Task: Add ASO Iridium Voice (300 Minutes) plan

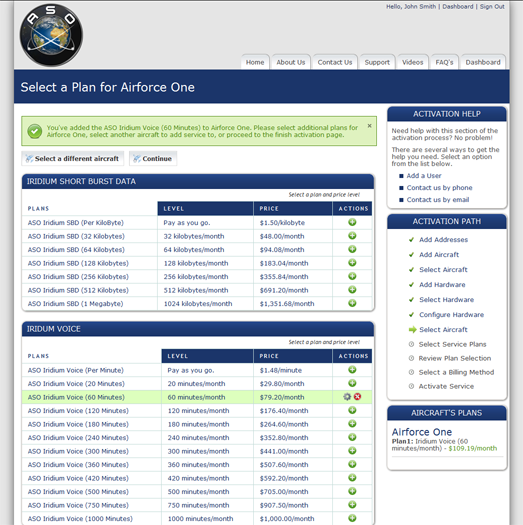Action: point(352,451)
